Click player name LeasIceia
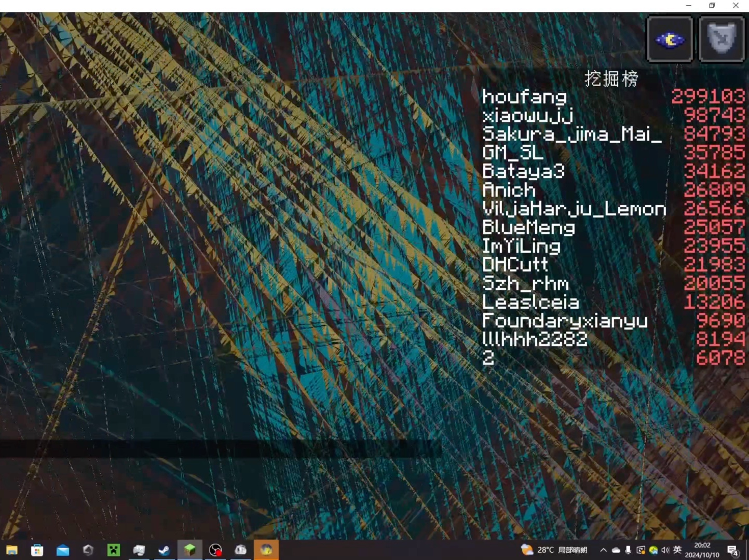749x560 pixels. click(530, 302)
